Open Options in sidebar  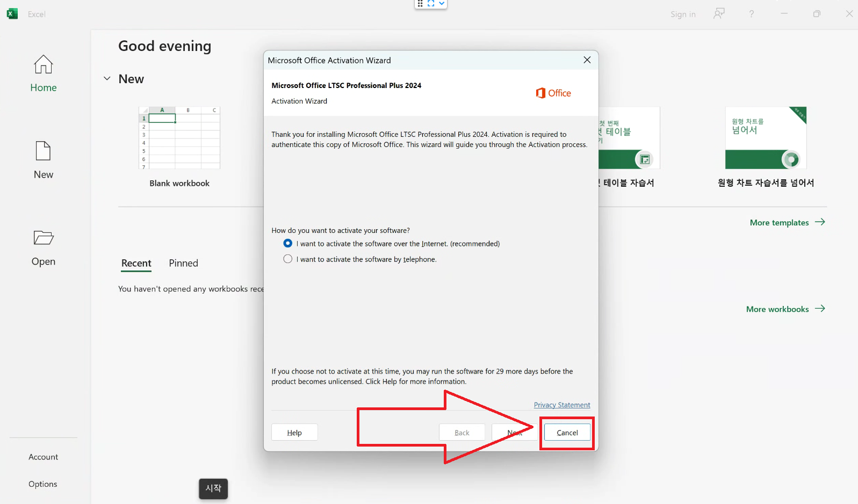43,484
